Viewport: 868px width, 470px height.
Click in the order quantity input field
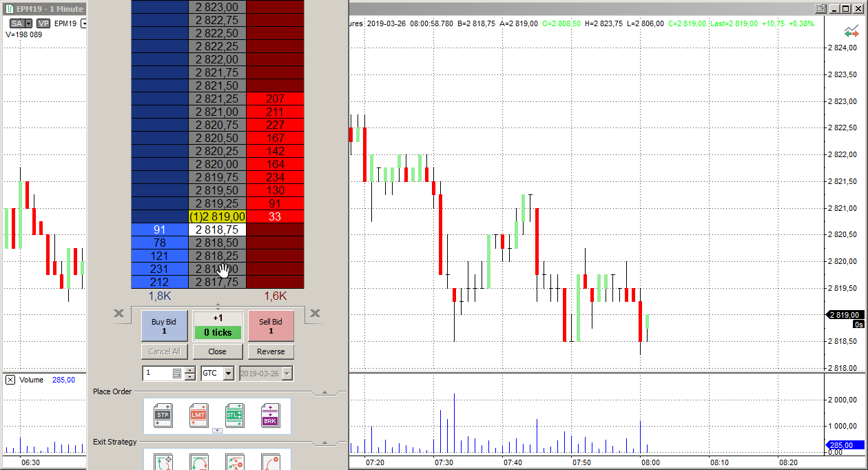[x=158, y=373]
